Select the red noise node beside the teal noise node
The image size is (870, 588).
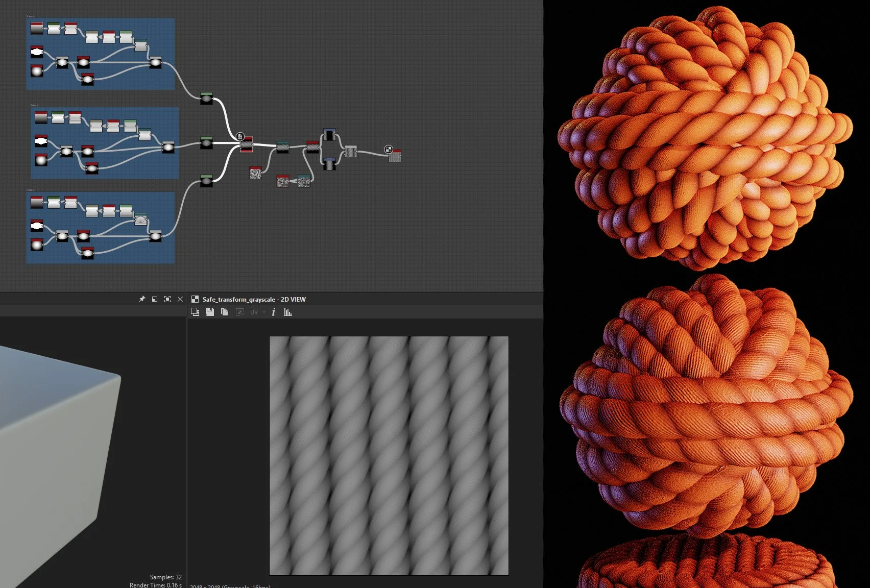point(283,181)
